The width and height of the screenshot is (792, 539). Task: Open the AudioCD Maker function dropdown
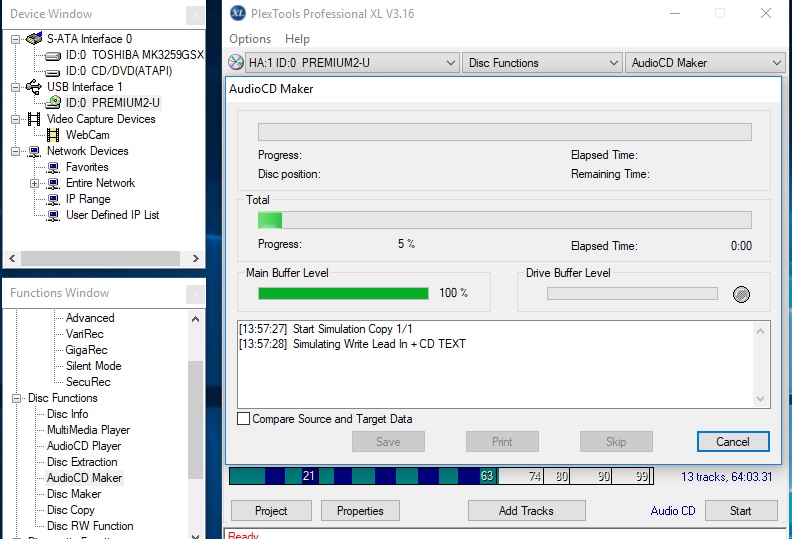(705, 63)
